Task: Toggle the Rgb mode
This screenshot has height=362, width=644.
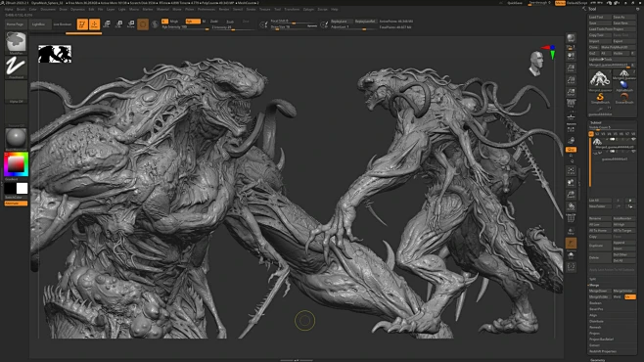Action: [x=193, y=22]
